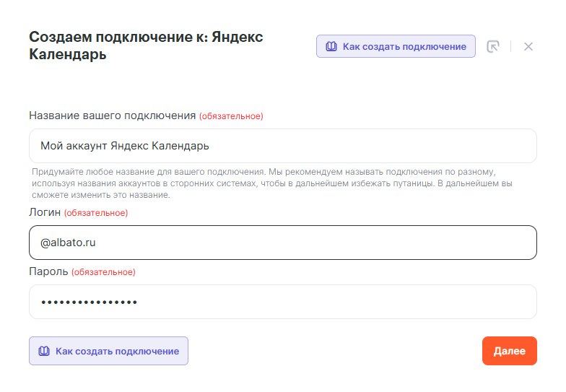566x392 pixels.
Task: Click the Пароль field label
Action: pyautogui.click(x=48, y=271)
